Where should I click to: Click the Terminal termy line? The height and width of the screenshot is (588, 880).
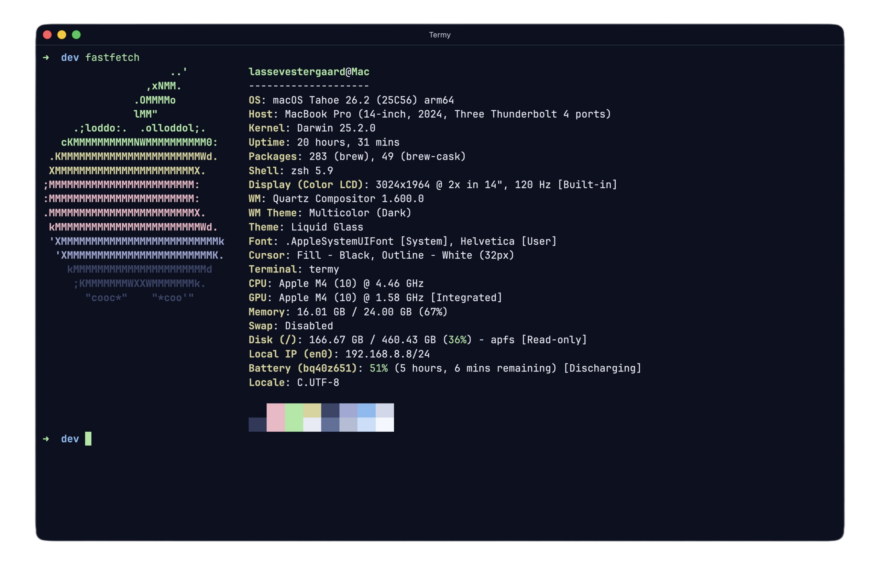click(x=294, y=269)
